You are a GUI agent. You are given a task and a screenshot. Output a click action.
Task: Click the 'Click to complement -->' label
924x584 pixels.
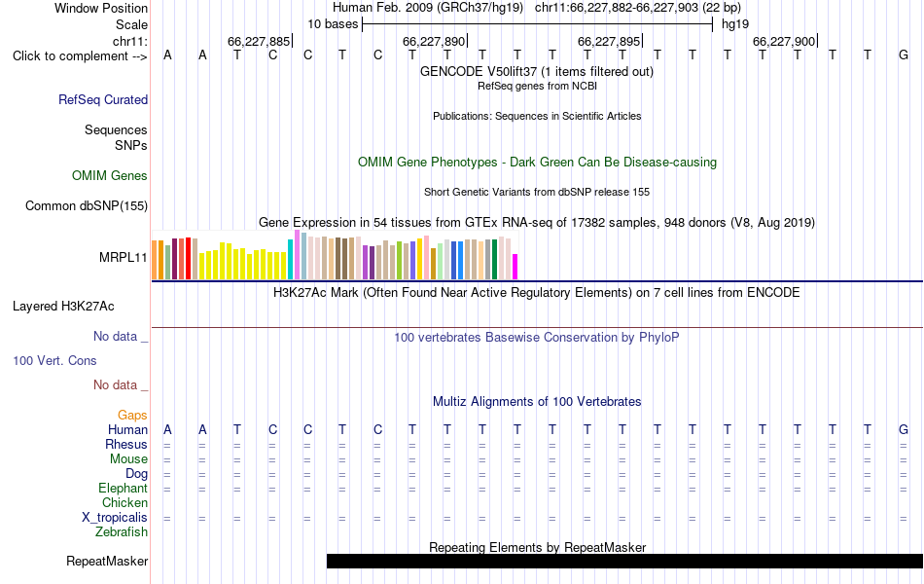(80, 56)
